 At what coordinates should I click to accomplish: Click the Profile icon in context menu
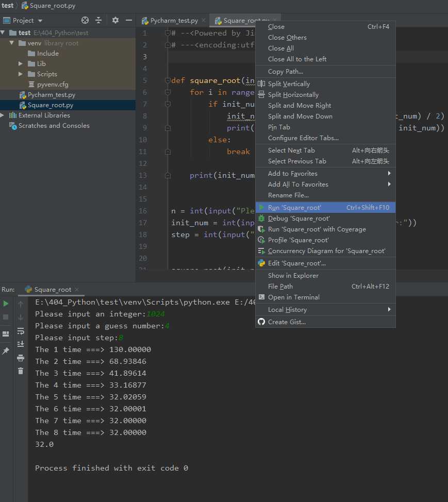[x=261, y=240]
